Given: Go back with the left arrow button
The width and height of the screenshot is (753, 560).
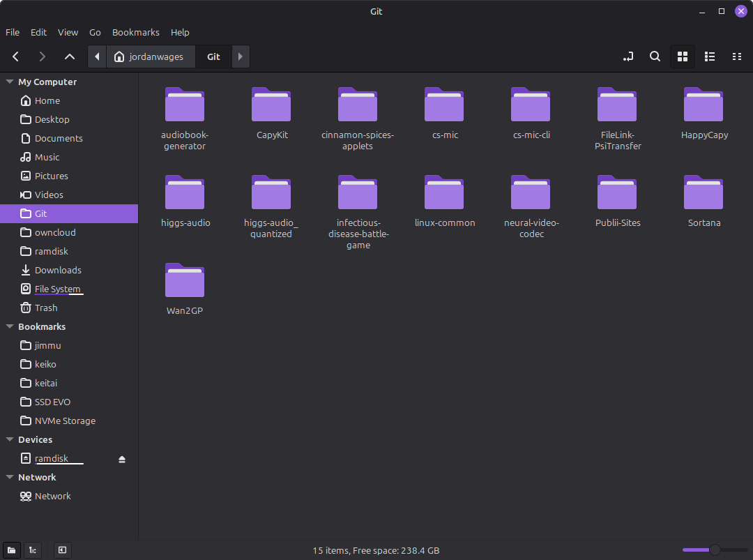Looking at the screenshot, I should coord(16,56).
